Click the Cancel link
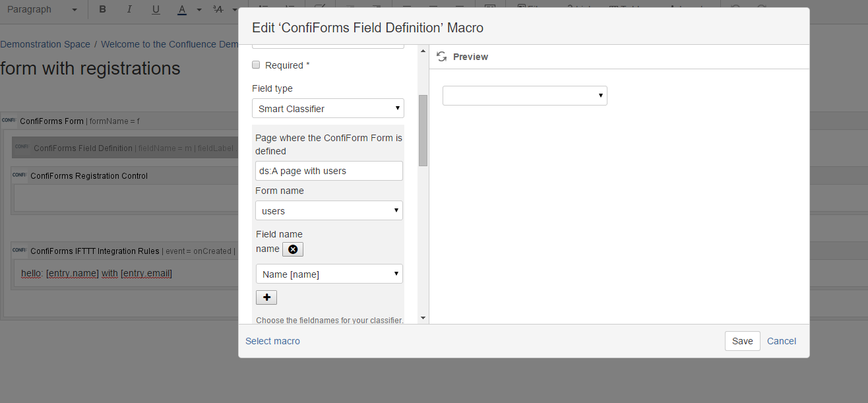Image resolution: width=868 pixels, height=403 pixels. coord(781,341)
